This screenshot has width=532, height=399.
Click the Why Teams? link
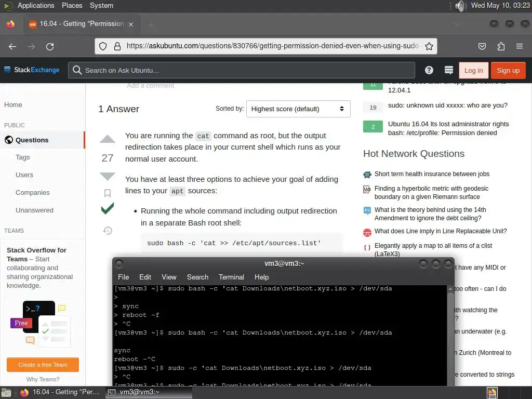43,379
